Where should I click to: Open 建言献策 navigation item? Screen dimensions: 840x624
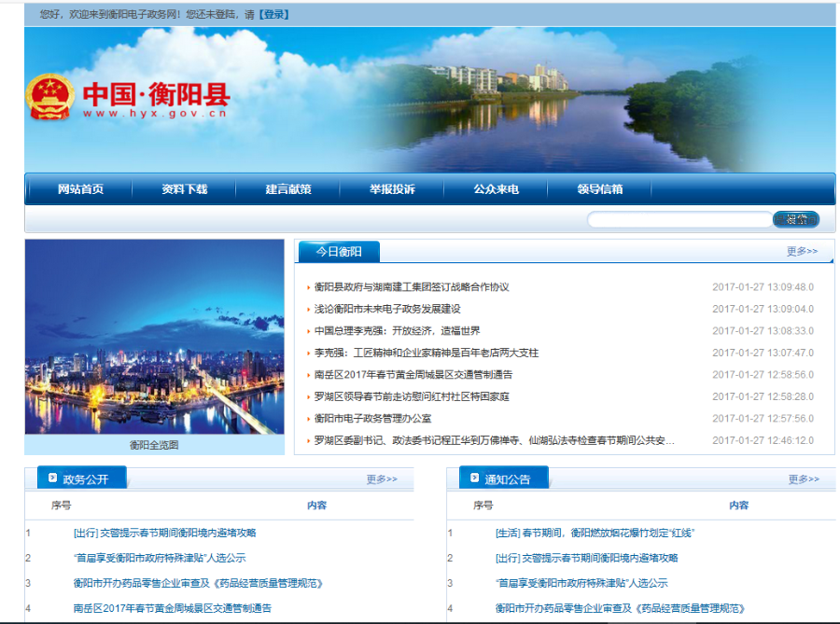pos(289,188)
